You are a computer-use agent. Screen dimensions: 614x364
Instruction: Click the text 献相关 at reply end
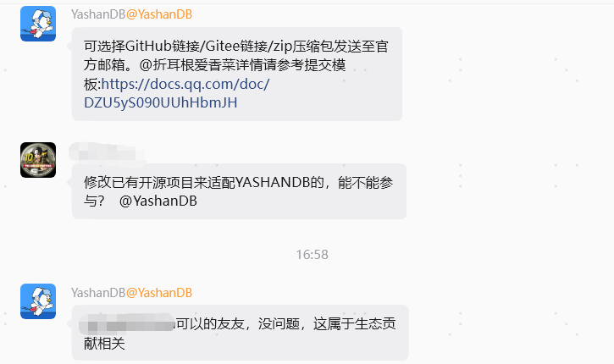click(104, 343)
